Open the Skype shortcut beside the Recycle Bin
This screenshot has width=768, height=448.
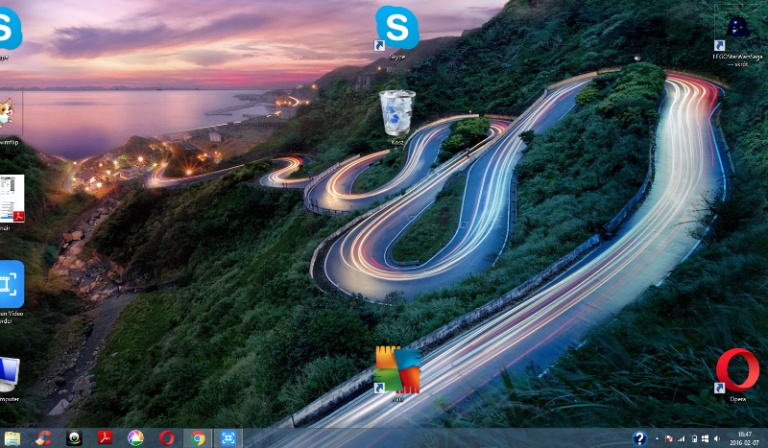point(397,28)
